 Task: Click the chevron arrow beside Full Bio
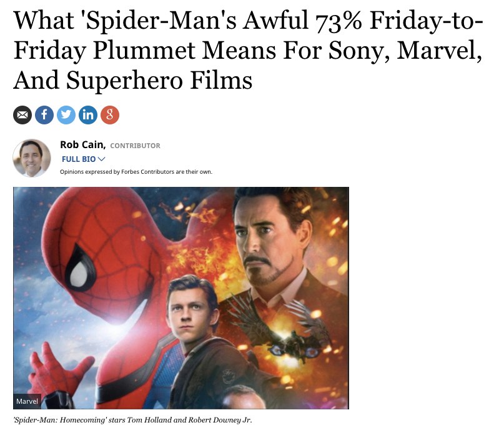(102, 159)
